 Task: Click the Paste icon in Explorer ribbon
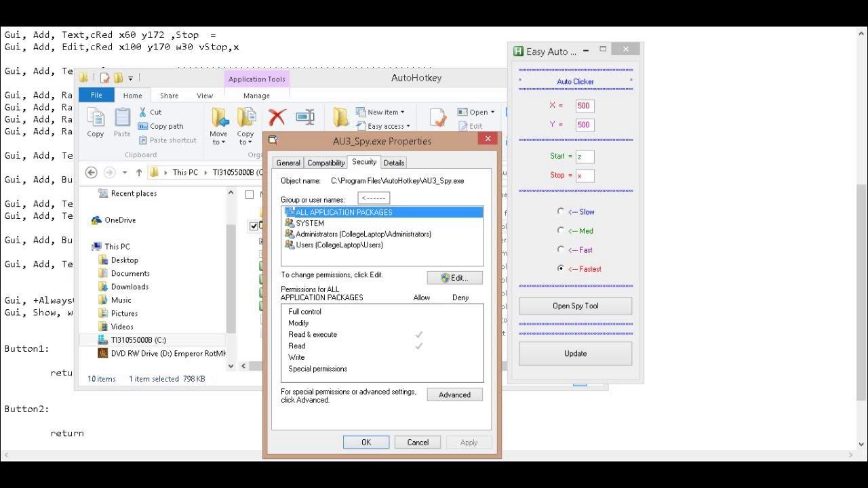tap(122, 118)
